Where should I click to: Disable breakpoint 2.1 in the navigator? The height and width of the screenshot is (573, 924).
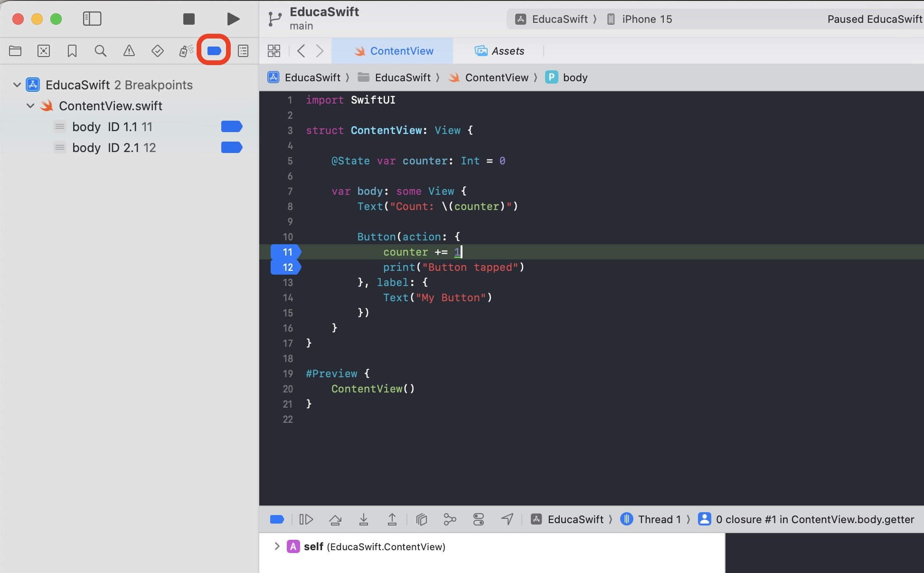[232, 147]
